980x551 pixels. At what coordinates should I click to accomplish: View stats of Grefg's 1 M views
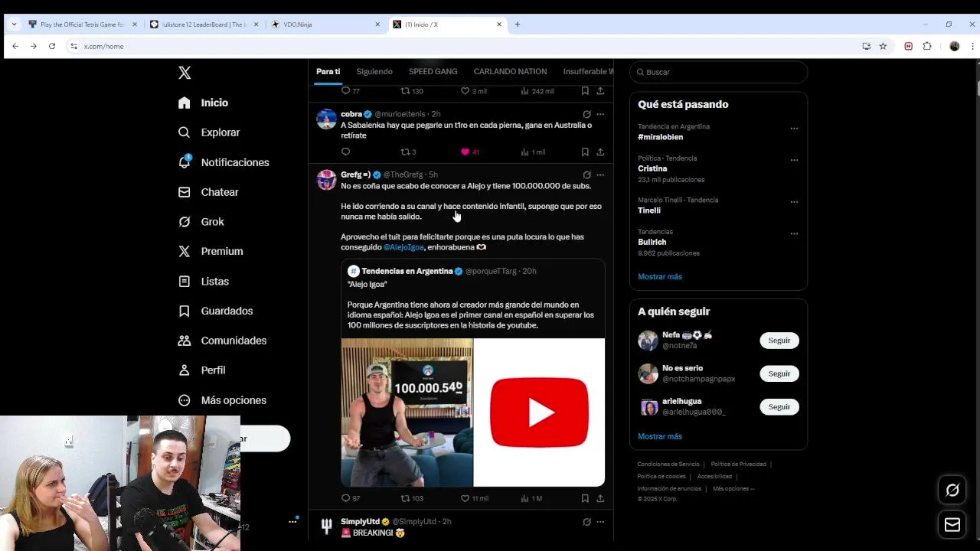pyautogui.click(x=531, y=498)
